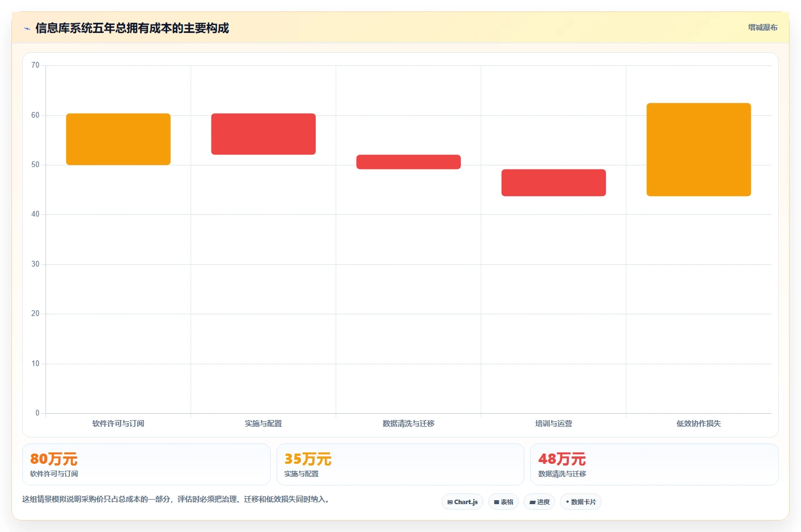This screenshot has height=532, width=801.
Task: Click the y-axis value 60
Action: [35, 115]
